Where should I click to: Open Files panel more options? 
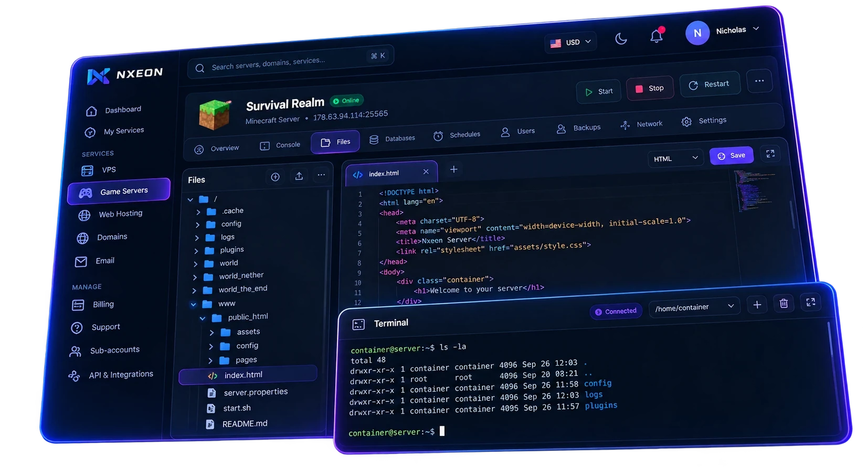[x=321, y=175]
